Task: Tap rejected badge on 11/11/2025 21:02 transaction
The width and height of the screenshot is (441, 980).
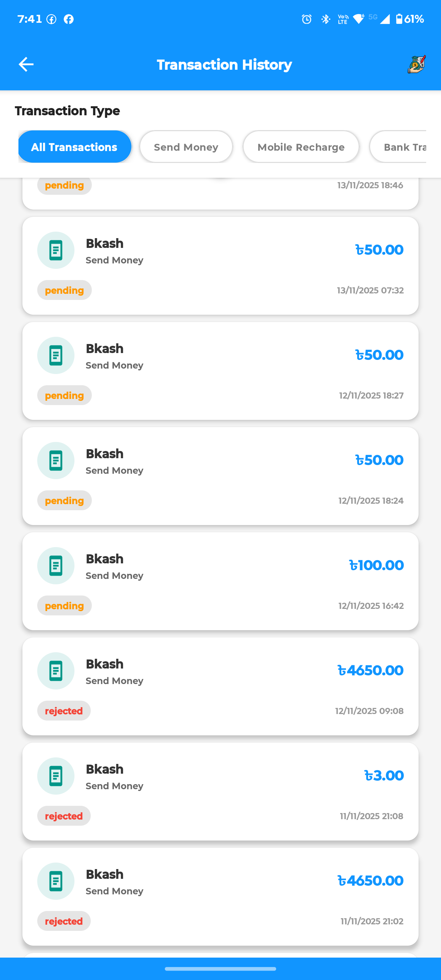Action: [x=64, y=921]
